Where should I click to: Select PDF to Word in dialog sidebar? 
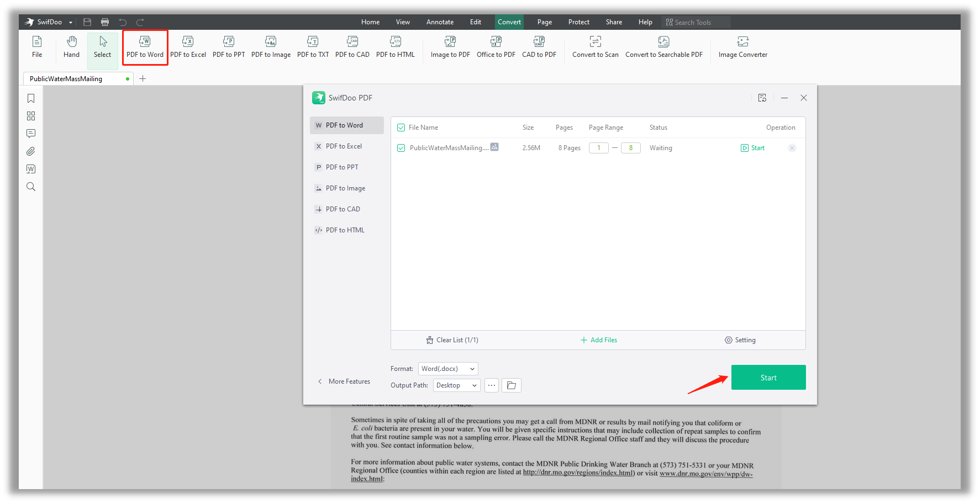tap(347, 125)
